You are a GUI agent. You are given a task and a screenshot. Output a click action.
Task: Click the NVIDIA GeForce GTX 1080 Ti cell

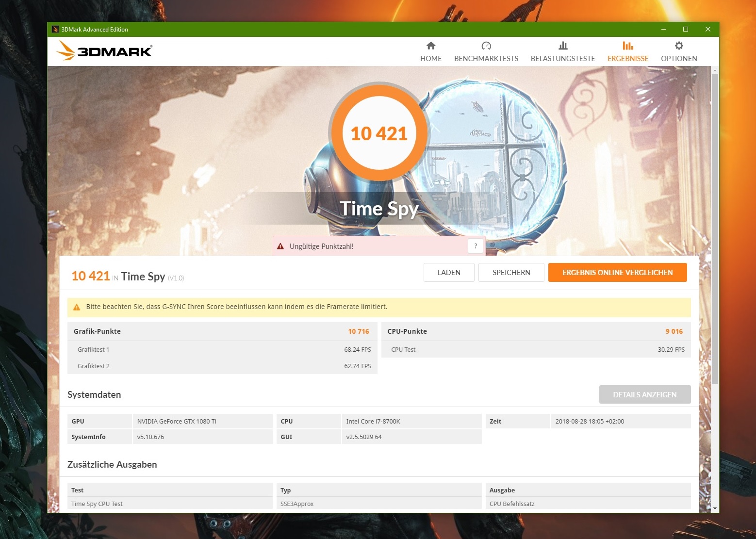click(202, 421)
